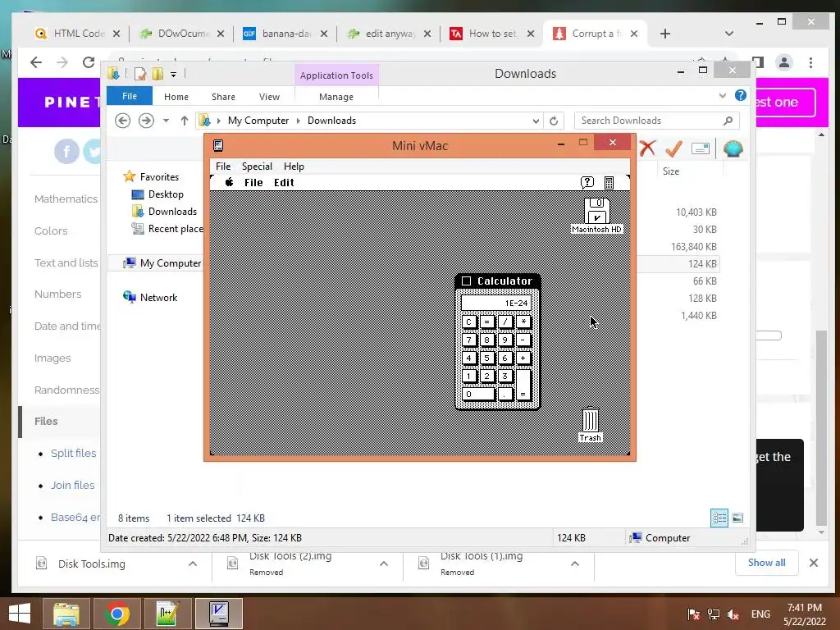Click the 7 key on Calculator
840x630 pixels.
point(468,340)
